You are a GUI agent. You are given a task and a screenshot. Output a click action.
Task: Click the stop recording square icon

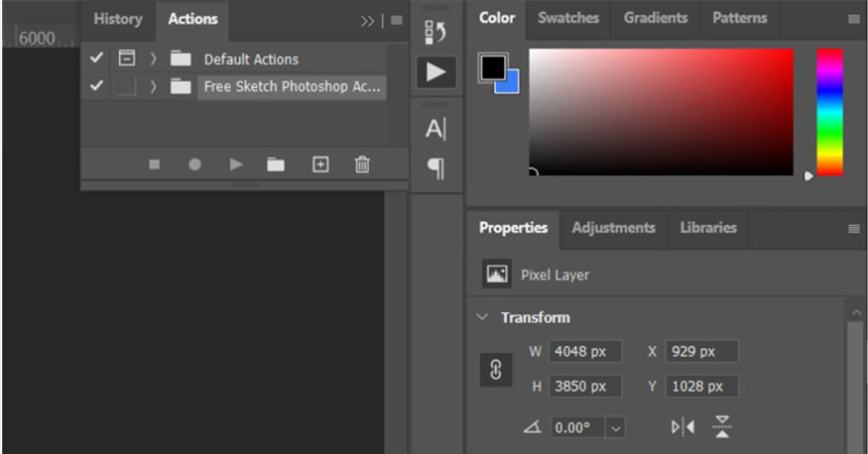154,165
